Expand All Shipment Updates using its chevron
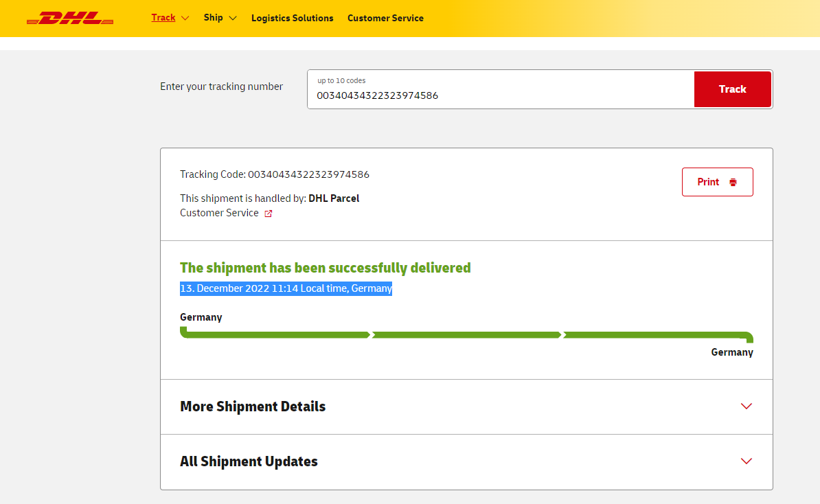This screenshot has width=820, height=504. tap(747, 461)
